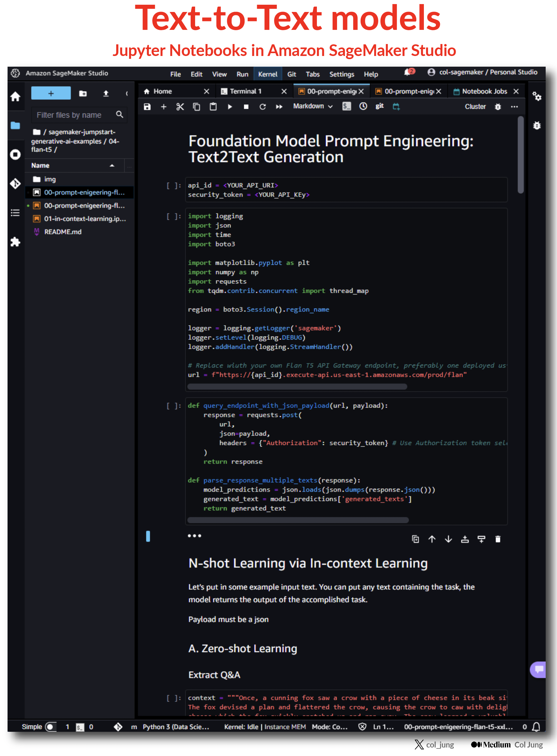Switch to the Terminal 1 tab
557x756 pixels.
click(246, 91)
